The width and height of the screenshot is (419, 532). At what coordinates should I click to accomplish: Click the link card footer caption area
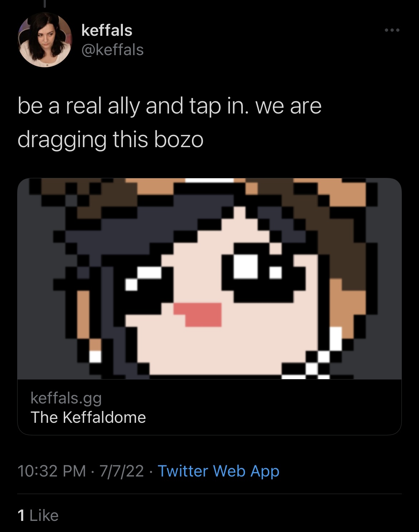(209, 407)
